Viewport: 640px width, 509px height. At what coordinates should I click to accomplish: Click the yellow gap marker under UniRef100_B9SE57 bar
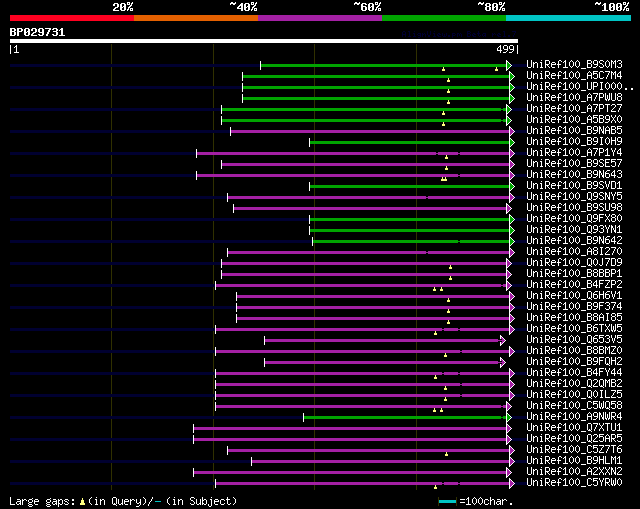click(x=447, y=168)
